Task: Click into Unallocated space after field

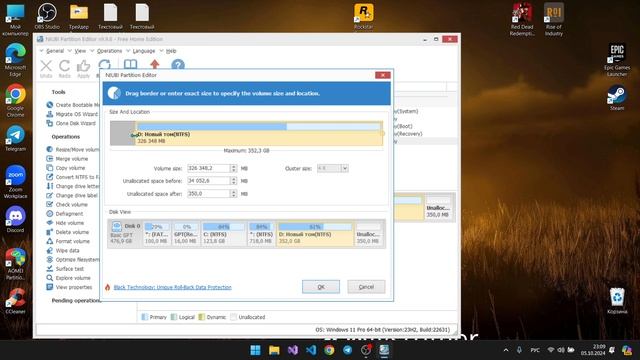Action: (209, 193)
